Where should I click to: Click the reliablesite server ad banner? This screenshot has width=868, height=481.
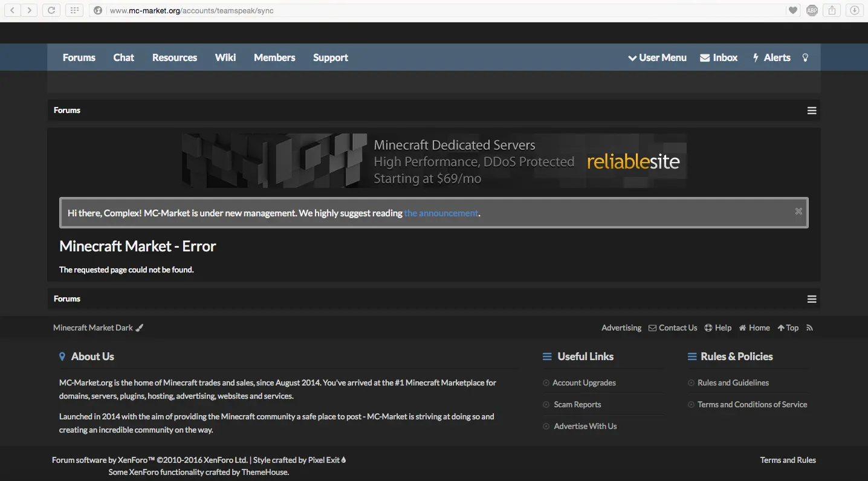[x=434, y=161]
